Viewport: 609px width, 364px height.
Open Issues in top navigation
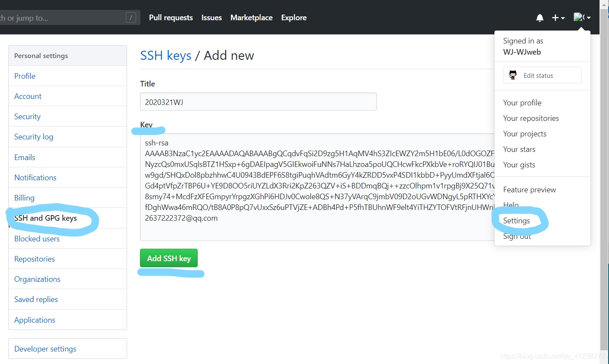211,18
